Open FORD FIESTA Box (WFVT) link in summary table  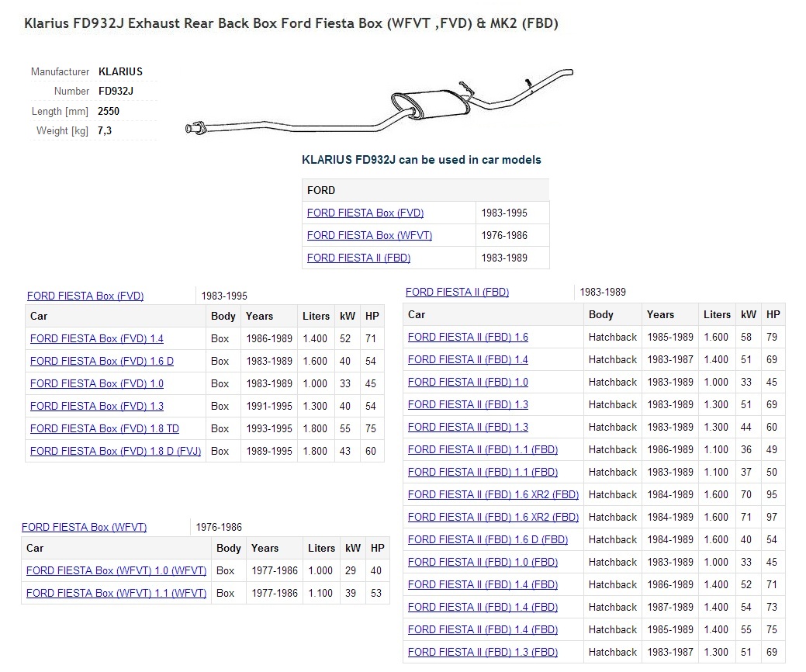click(x=369, y=235)
